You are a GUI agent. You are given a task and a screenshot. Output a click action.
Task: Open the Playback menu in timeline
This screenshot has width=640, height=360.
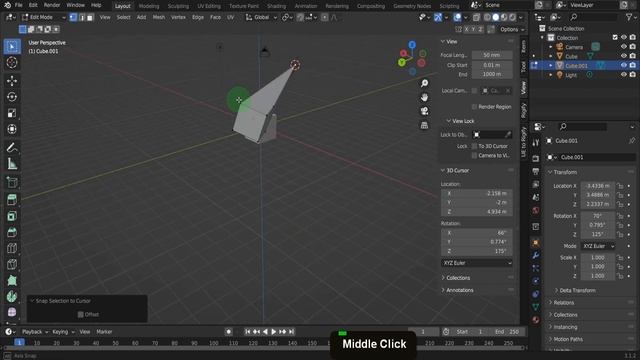coord(35,332)
